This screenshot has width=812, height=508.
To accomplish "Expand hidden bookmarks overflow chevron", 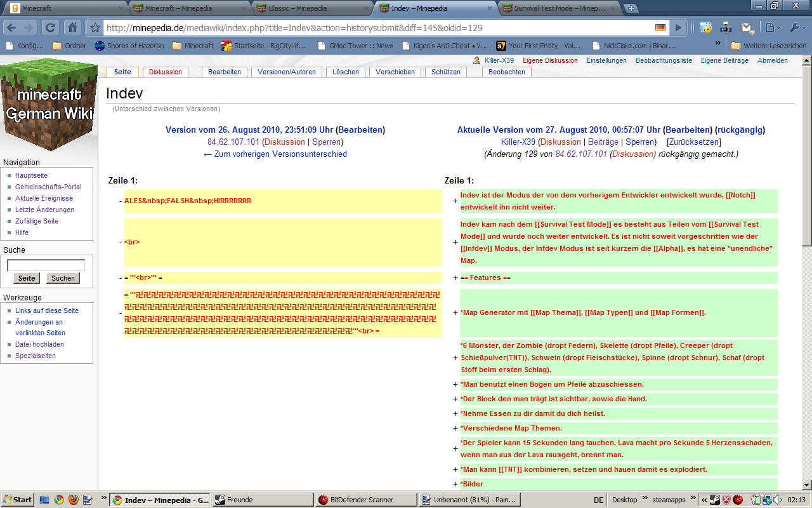I will pos(717,44).
